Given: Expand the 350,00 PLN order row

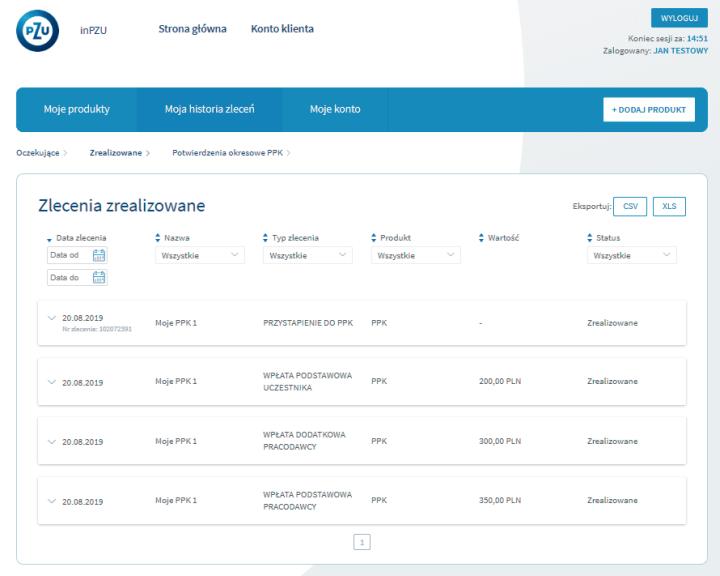Looking at the screenshot, I should pyautogui.click(x=53, y=501).
